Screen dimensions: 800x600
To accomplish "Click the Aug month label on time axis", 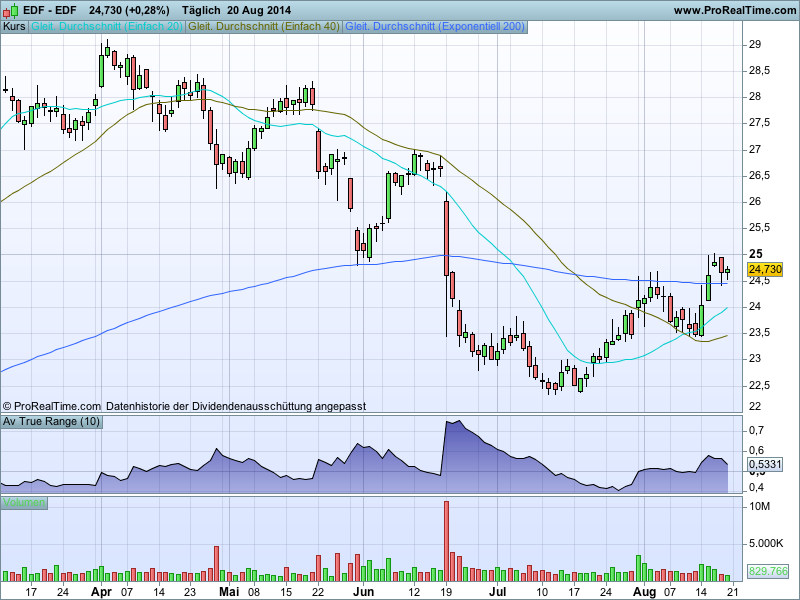I will pos(644,592).
